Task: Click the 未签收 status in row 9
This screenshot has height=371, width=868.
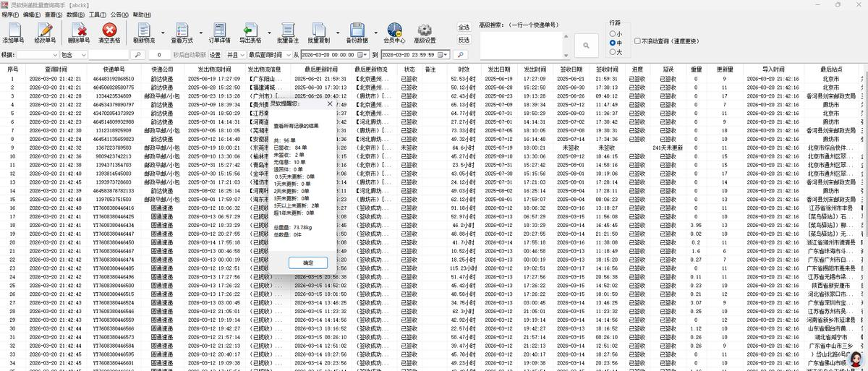Action: click(x=409, y=148)
